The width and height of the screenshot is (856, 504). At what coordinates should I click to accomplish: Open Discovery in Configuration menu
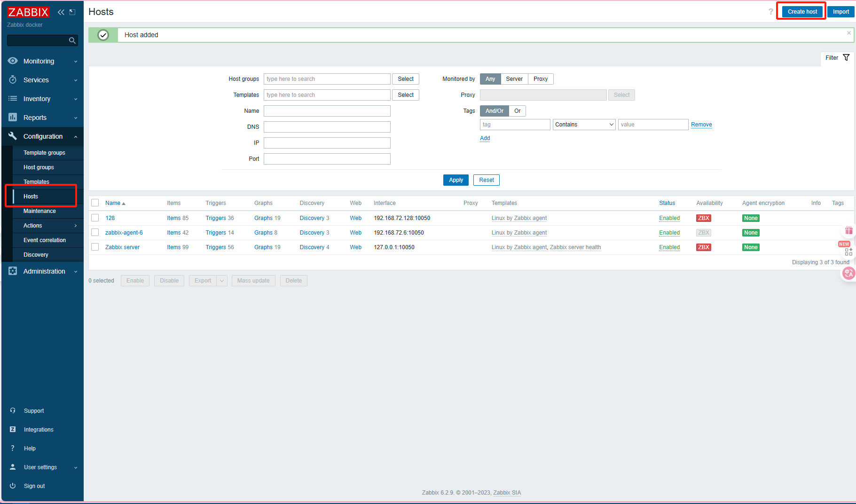(36, 255)
